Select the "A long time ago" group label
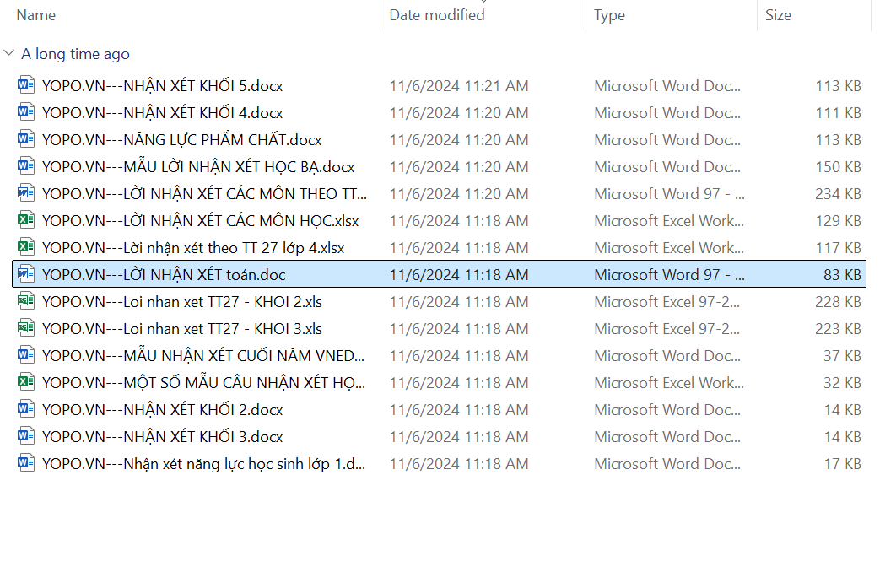Image resolution: width=896 pixels, height=588 pixels. 75,54
